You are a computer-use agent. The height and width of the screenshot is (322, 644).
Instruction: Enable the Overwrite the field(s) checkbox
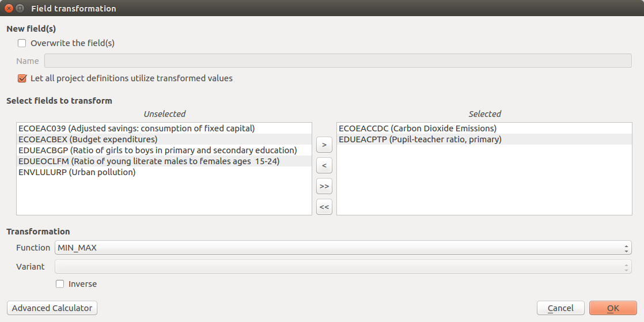pos(22,43)
